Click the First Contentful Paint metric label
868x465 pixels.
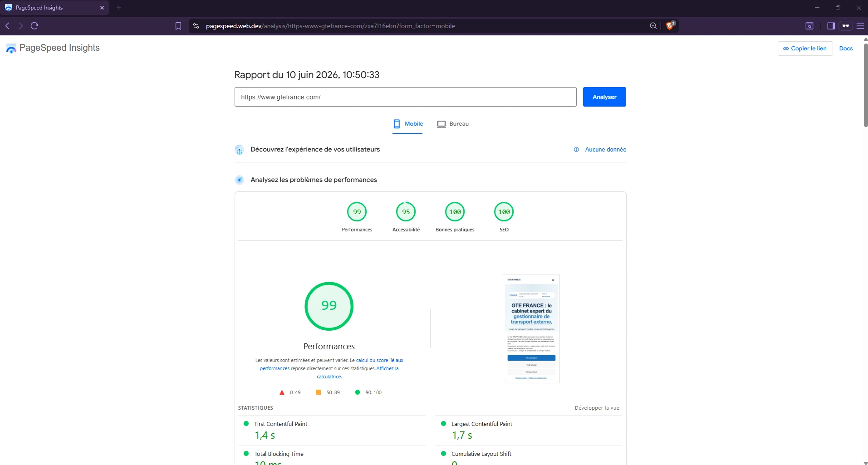pyautogui.click(x=281, y=424)
